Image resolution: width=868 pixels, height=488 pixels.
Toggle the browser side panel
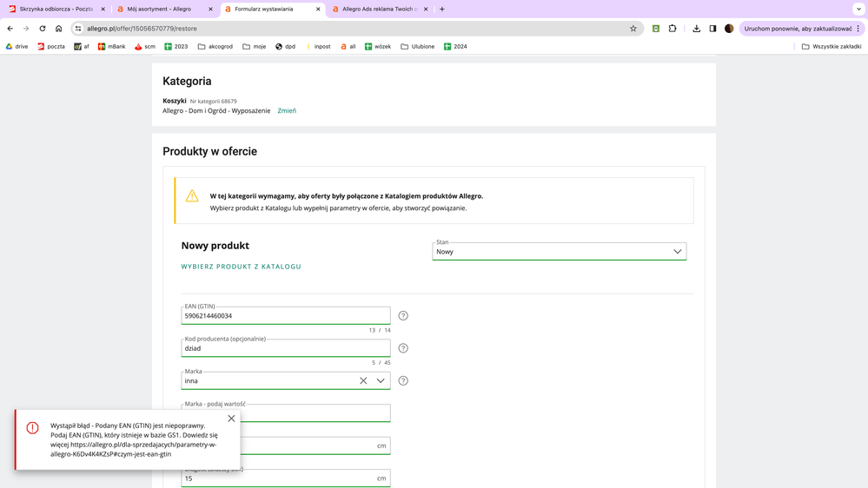pyautogui.click(x=712, y=29)
